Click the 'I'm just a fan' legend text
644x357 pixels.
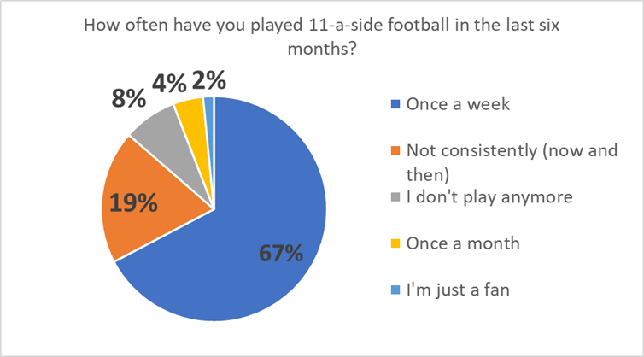point(455,288)
